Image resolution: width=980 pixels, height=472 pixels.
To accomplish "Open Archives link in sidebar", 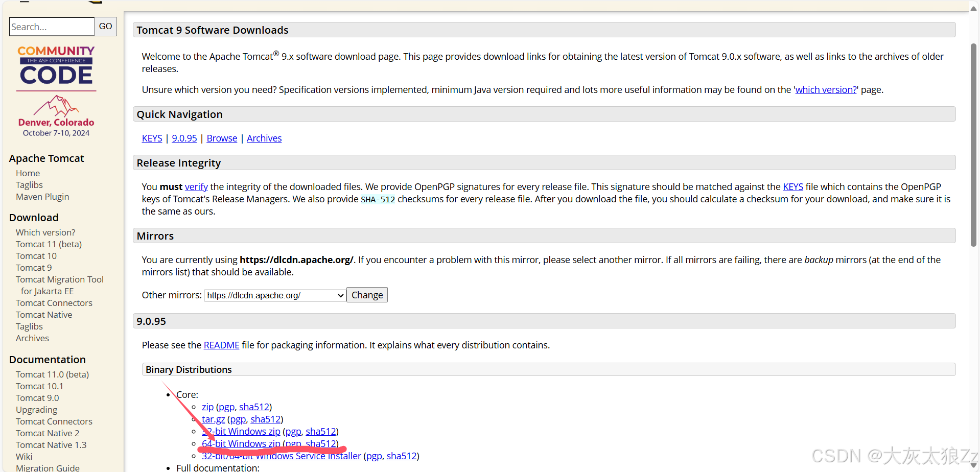I will tap(32, 338).
